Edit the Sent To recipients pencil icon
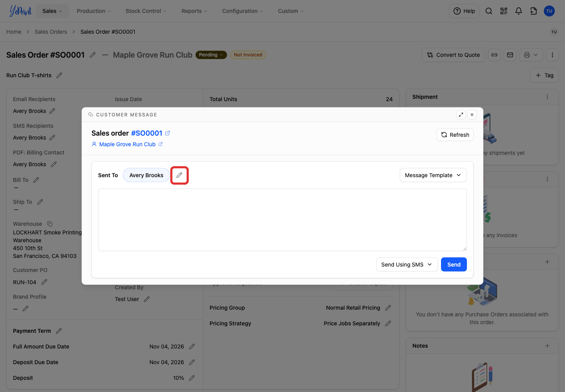565x392 pixels. (x=179, y=175)
